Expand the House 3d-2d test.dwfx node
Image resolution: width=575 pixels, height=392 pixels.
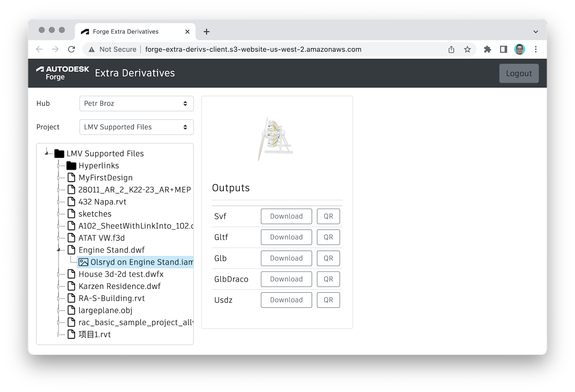coord(59,274)
